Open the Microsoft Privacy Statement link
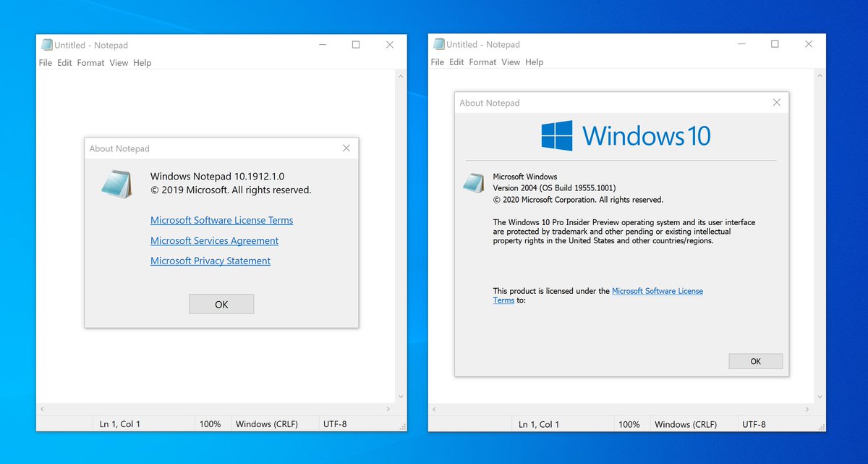The image size is (868, 464). pyautogui.click(x=210, y=261)
